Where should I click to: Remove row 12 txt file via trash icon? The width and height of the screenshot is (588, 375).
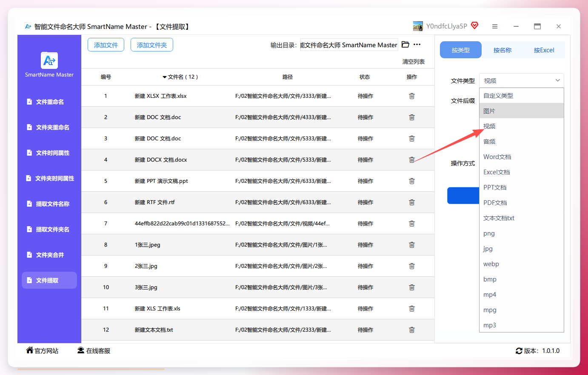click(x=412, y=330)
